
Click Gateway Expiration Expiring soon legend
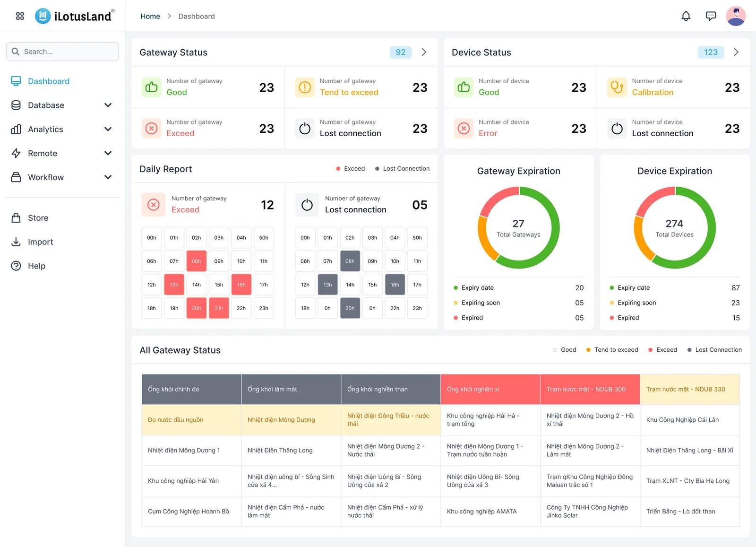476,303
